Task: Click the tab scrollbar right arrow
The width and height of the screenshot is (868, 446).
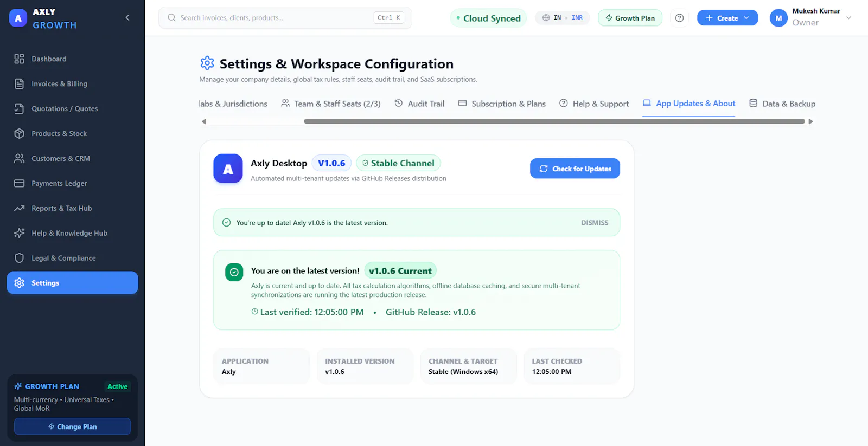Action: click(x=810, y=121)
